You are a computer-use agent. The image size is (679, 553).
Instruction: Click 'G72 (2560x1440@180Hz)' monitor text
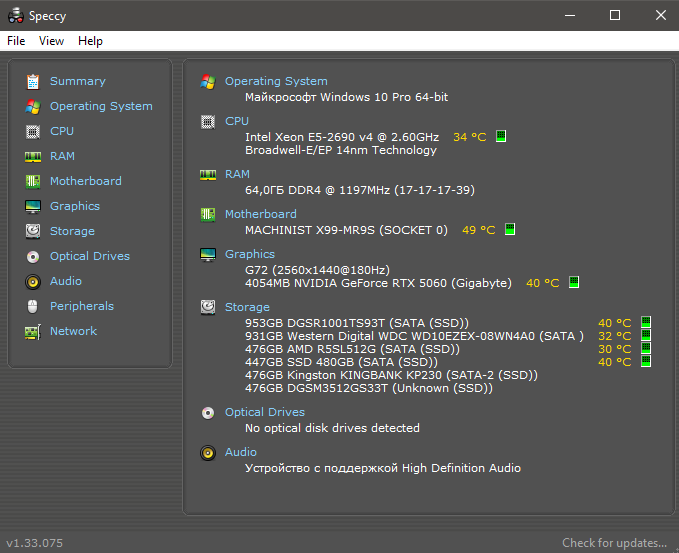coord(317,270)
